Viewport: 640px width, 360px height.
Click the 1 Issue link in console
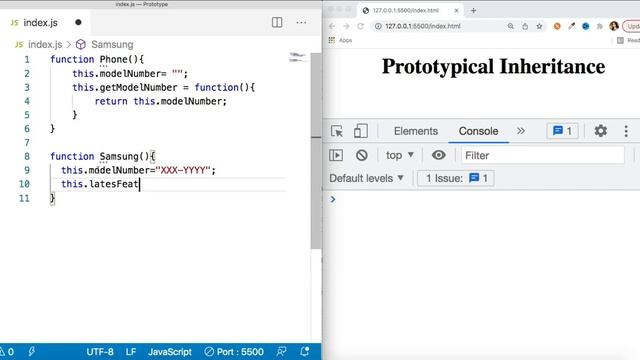456,178
